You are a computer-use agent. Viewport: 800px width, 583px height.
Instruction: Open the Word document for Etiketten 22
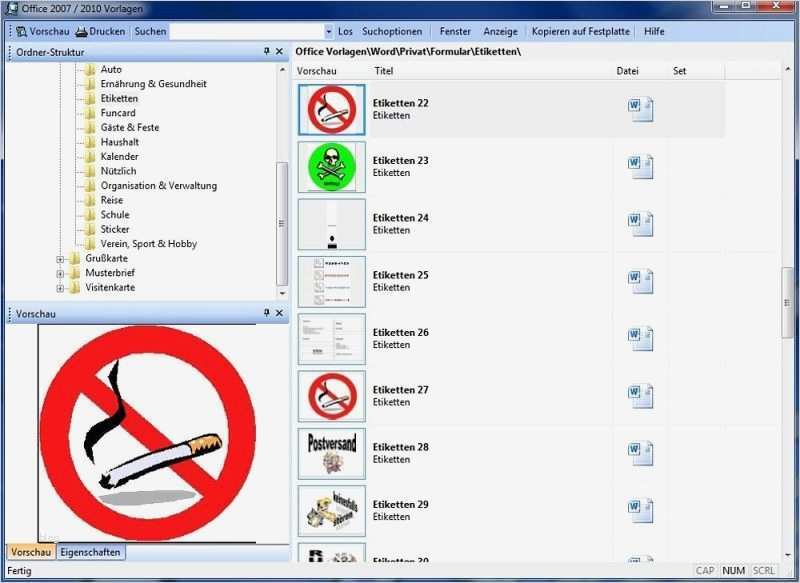pyautogui.click(x=637, y=108)
